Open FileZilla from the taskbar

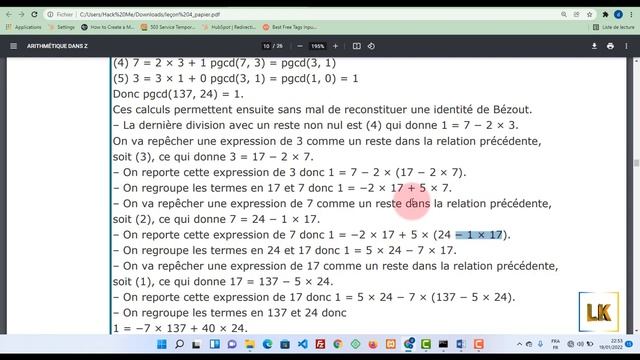(320, 344)
